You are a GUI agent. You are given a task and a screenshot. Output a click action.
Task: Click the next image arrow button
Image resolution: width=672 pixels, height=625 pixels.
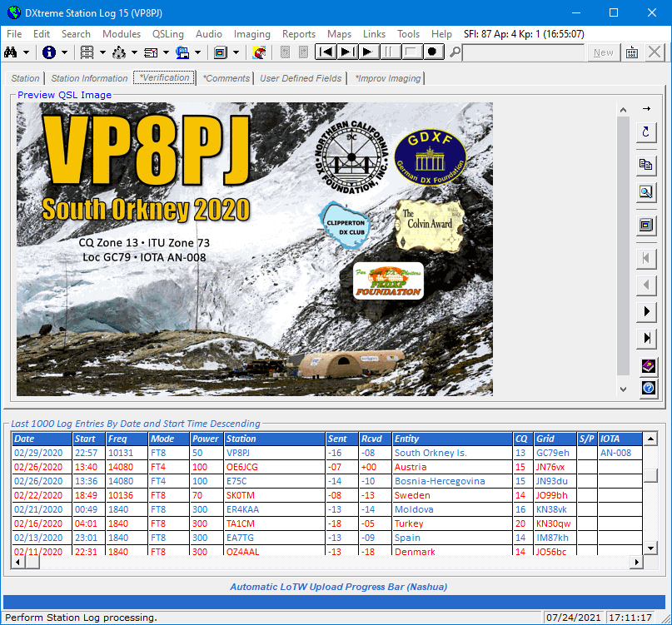[646, 311]
